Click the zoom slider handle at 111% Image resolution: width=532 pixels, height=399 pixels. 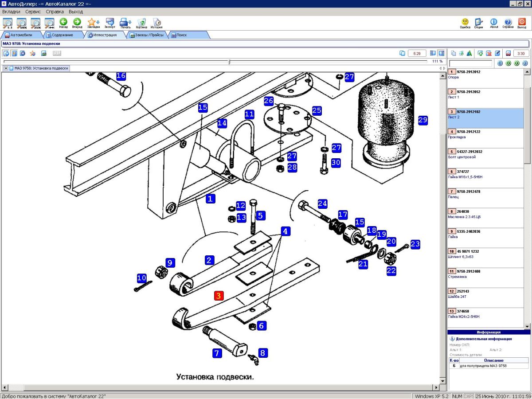coord(229,62)
